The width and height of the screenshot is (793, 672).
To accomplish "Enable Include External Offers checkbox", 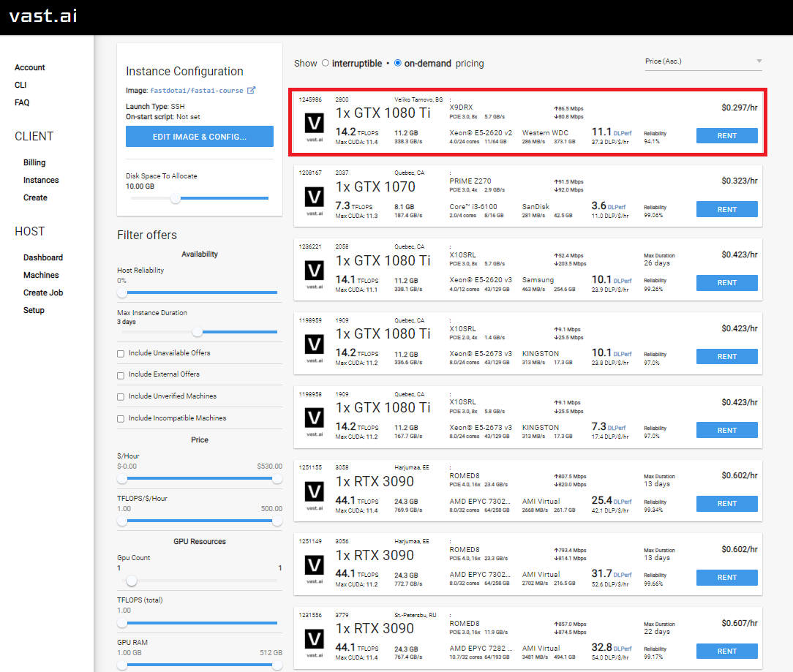I will pos(121,375).
